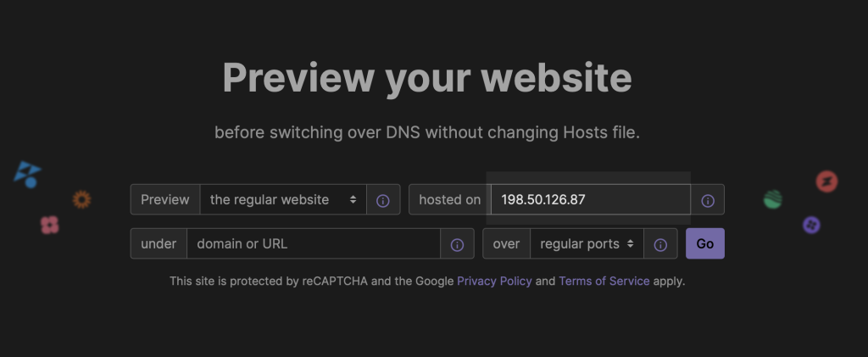
Task: Open the Privacy Policy link
Action: (x=494, y=281)
